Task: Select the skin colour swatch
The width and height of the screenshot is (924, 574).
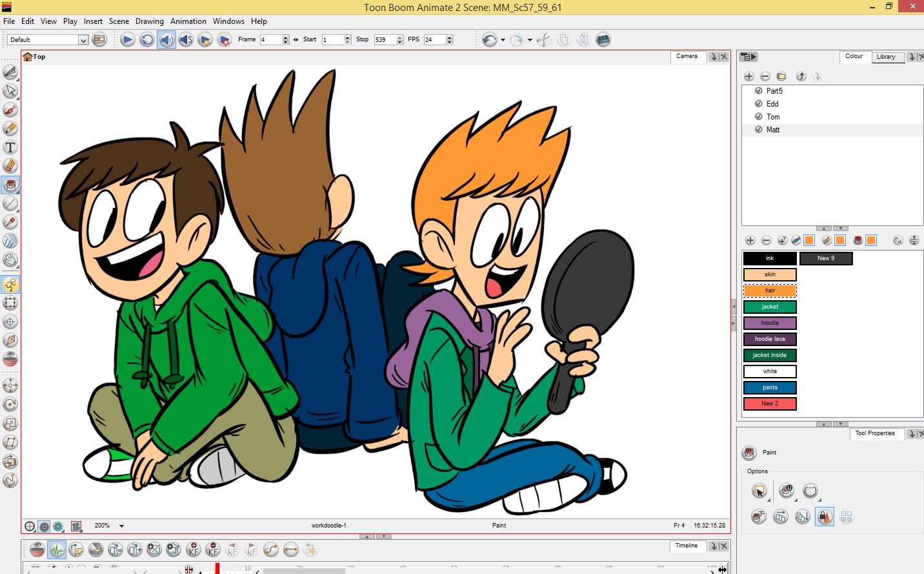Action: (x=770, y=274)
